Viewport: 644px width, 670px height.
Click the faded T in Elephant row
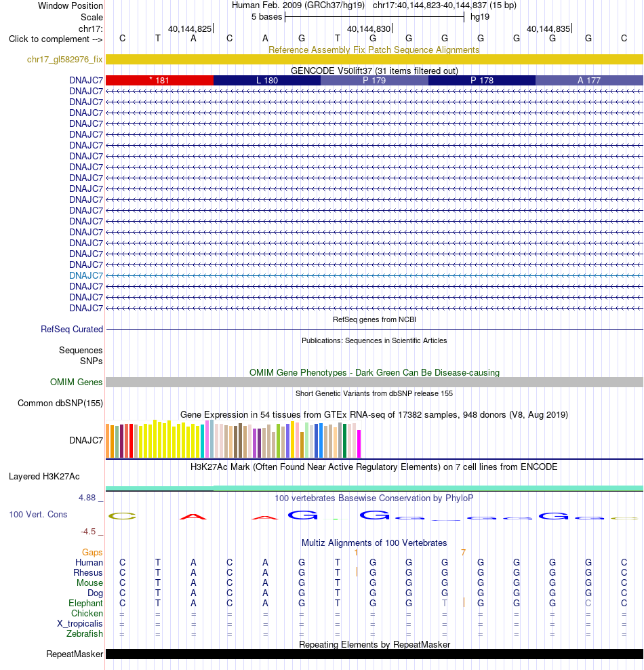point(445,604)
